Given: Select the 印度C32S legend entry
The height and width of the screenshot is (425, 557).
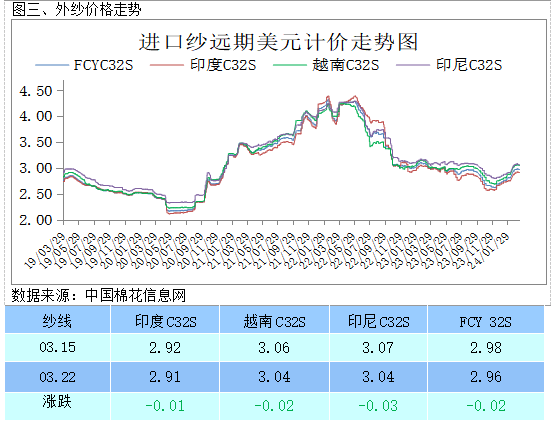Looking at the screenshot, I should pos(203,65).
